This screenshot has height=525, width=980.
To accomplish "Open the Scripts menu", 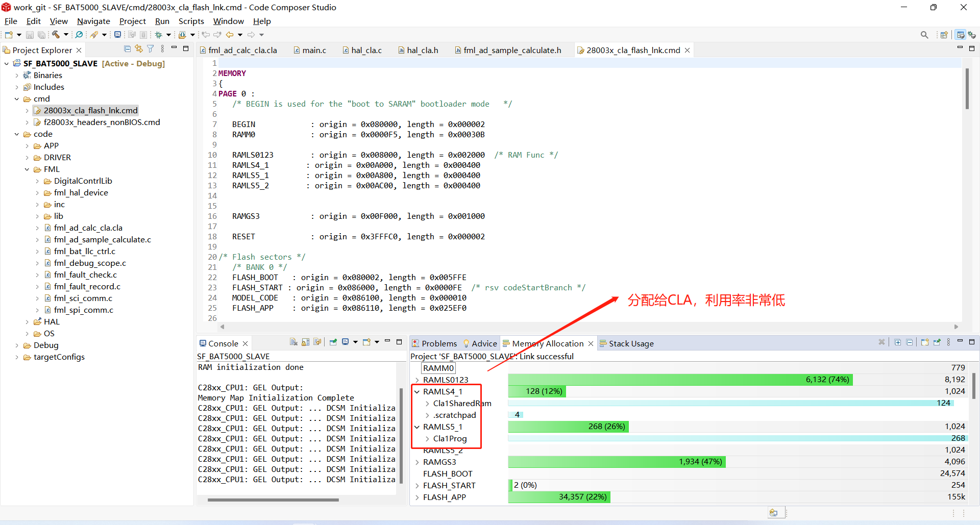I will 191,21.
